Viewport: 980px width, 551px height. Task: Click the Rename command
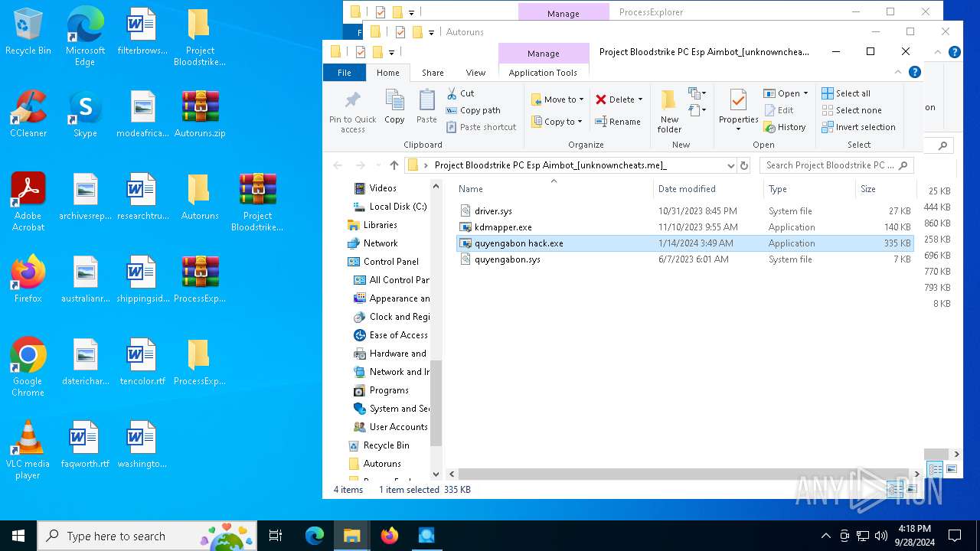tap(618, 122)
